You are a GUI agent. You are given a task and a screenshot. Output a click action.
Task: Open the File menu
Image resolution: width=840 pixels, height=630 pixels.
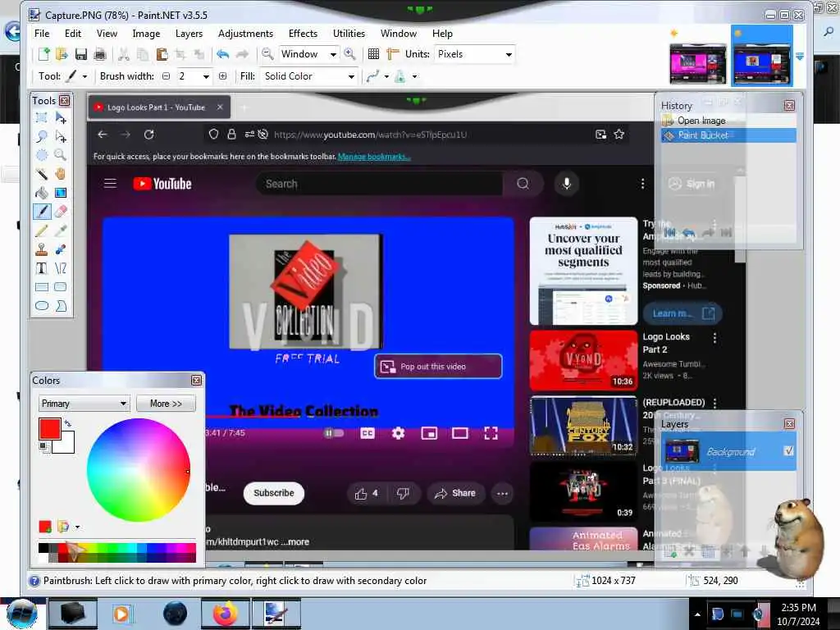pos(42,34)
